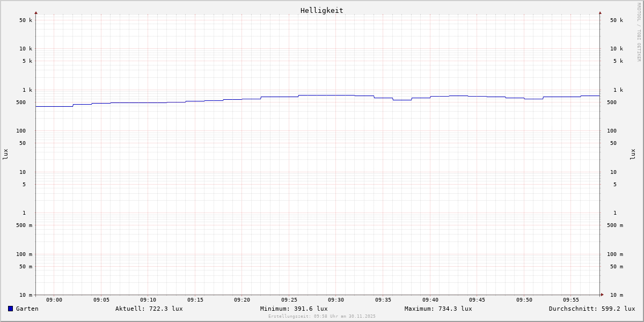Click the Garten legend label
This screenshot has height=322, width=644.
27,309
